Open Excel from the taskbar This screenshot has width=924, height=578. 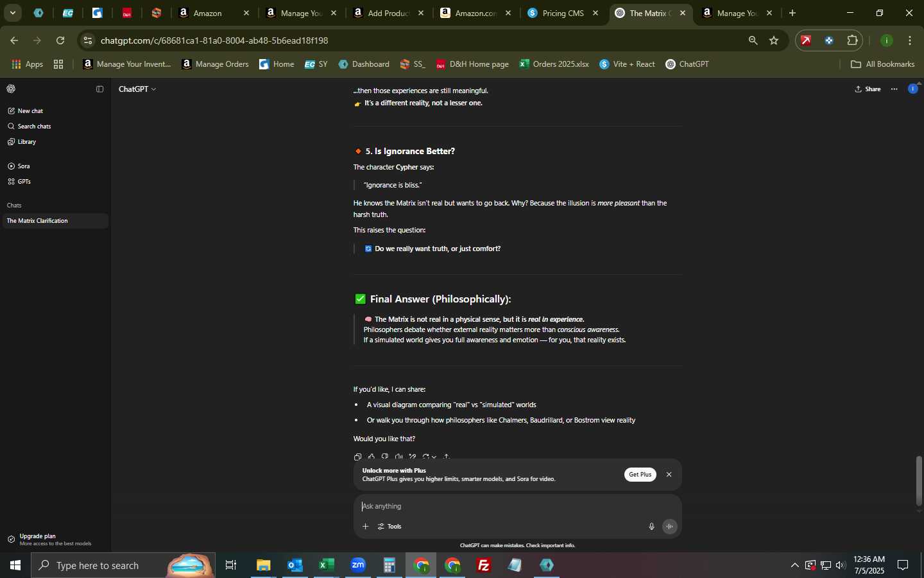(x=327, y=565)
